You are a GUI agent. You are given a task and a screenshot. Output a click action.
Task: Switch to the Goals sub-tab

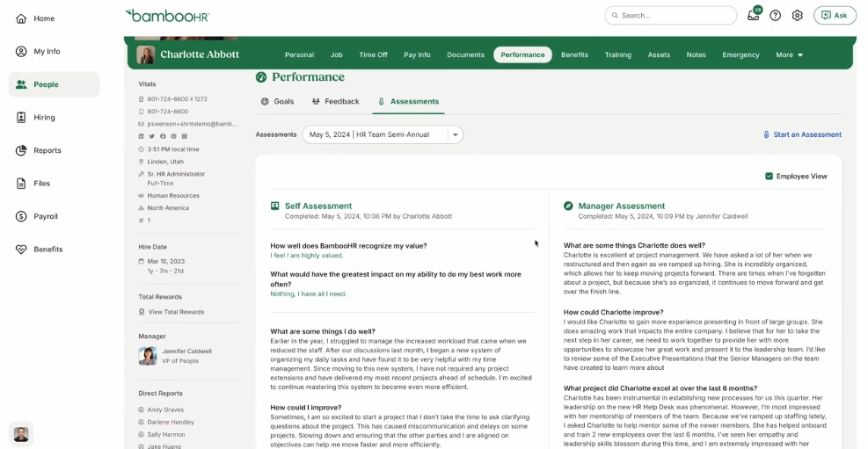(277, 102)
